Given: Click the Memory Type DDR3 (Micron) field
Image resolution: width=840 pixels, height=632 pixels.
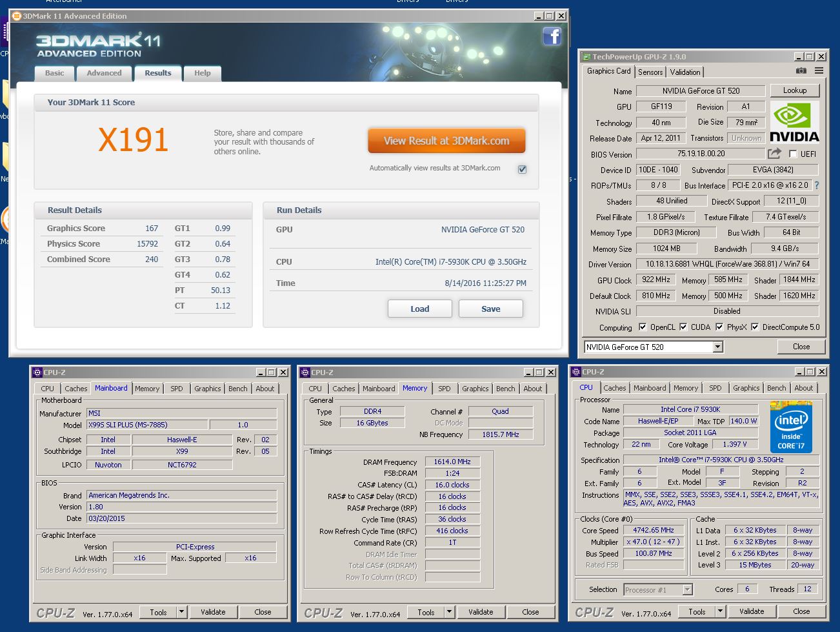Looking at the screenshot, I should 676,232.
